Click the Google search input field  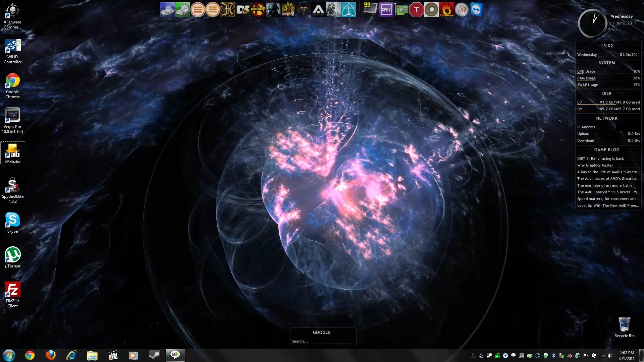pyautogui.click(x=322, y=341)
